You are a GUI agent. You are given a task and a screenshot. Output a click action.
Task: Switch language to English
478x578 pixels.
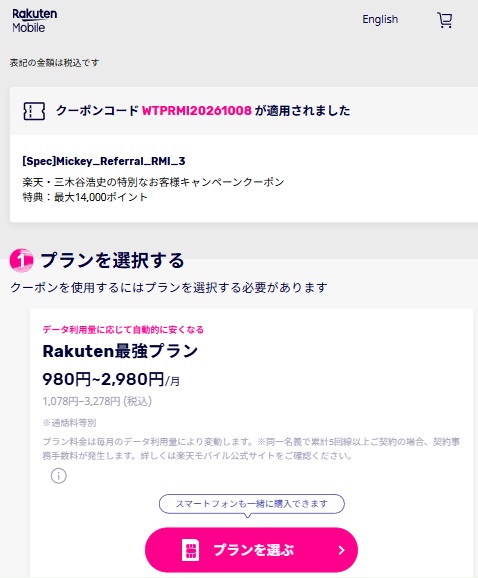click(380, 19)
